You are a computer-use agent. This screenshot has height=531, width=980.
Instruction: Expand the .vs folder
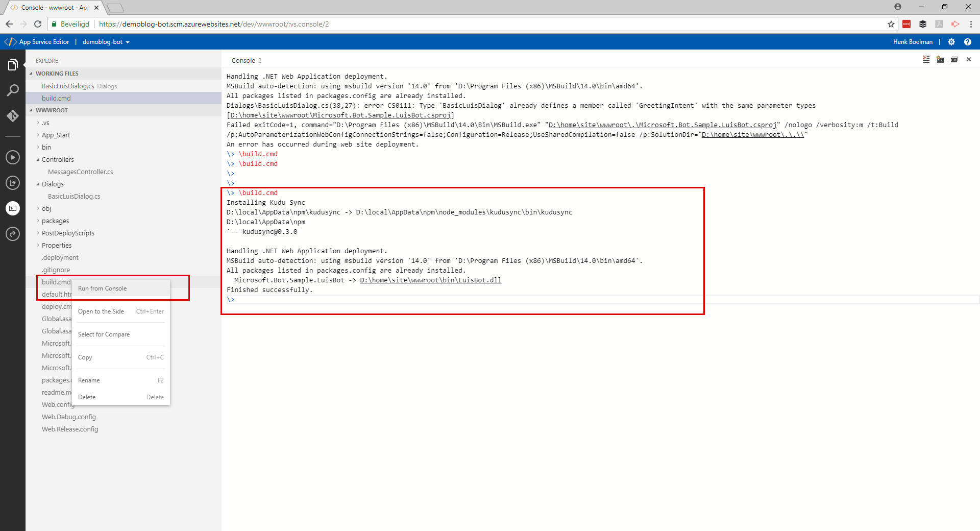pyautogui.click(x=38, y=123)
